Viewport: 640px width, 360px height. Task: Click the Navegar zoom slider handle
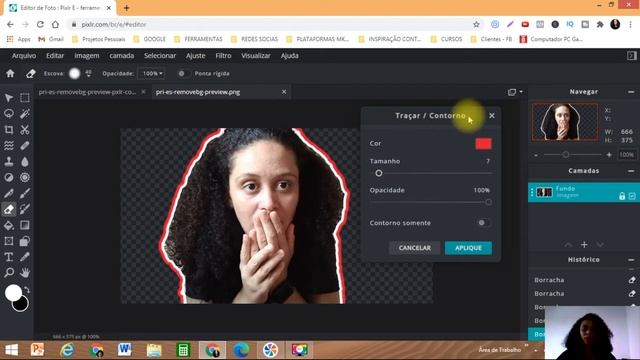566,155
